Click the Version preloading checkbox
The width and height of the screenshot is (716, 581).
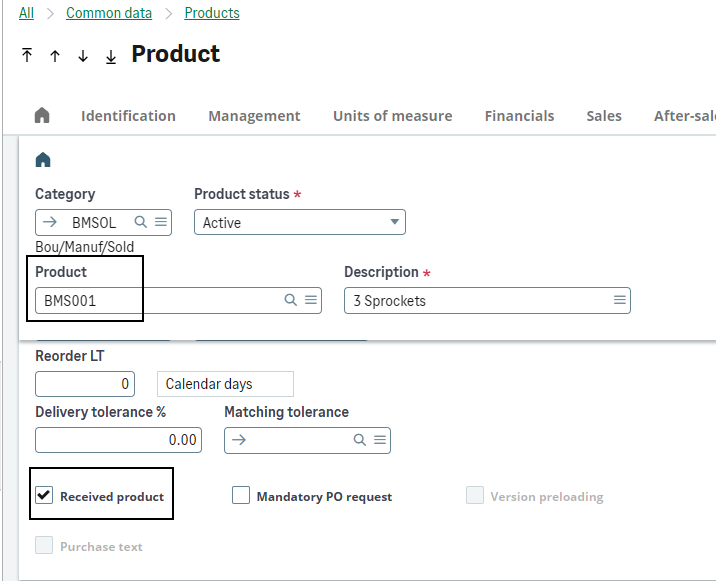(475, 495)
